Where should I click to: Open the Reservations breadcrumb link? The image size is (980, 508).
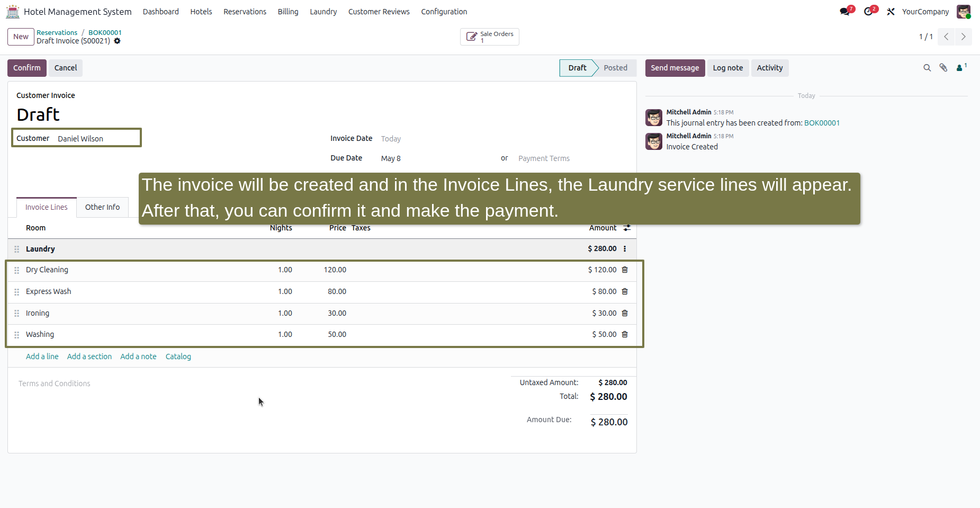[57, 32]
